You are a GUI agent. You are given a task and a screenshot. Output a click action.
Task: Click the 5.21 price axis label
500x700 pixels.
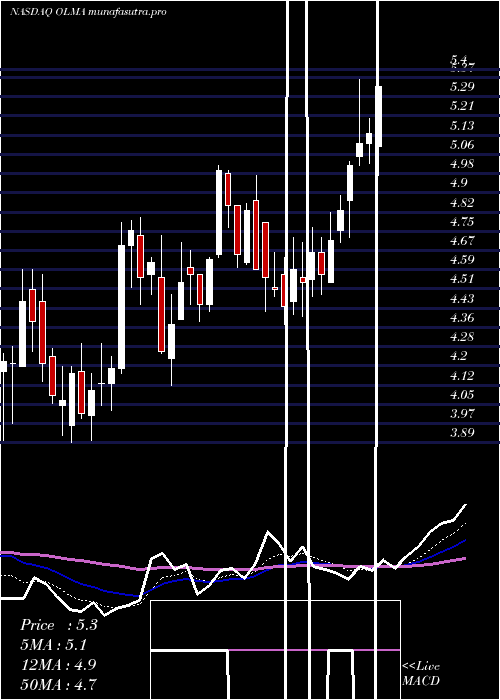click(462, 106)
